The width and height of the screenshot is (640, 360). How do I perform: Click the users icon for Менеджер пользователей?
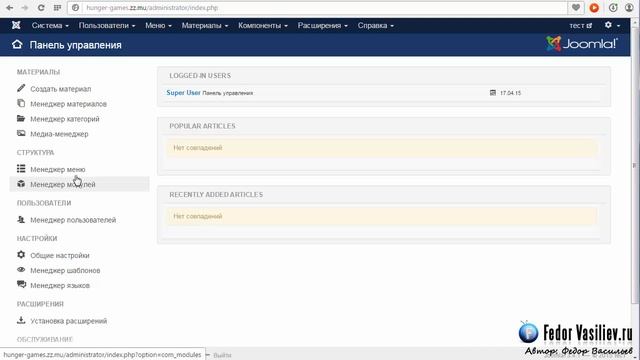(x=21, y=220)
